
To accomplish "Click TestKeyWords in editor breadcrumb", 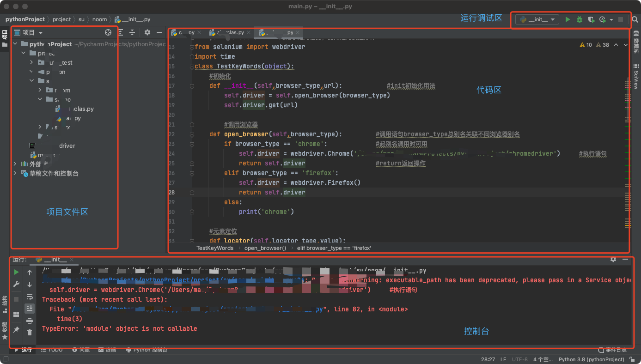I will 215,248.
